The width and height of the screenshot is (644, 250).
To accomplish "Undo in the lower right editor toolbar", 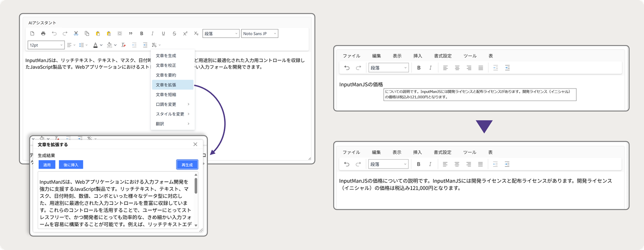I will [x=347, y=164].
